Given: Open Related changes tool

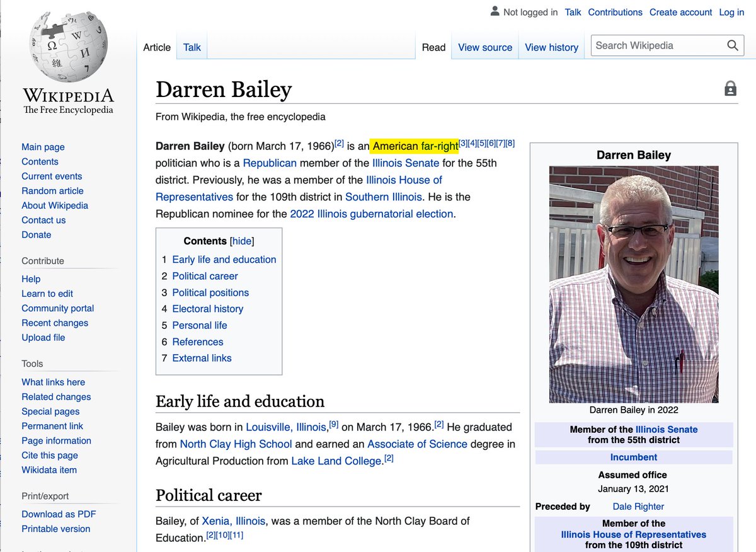Looking at the screenshot, I should pos(56,396).
